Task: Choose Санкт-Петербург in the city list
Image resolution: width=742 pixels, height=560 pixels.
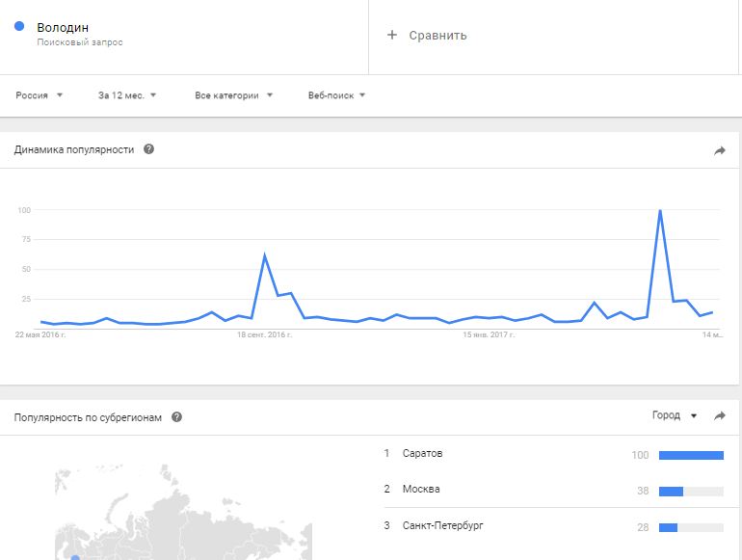Action: pos(444,526)
